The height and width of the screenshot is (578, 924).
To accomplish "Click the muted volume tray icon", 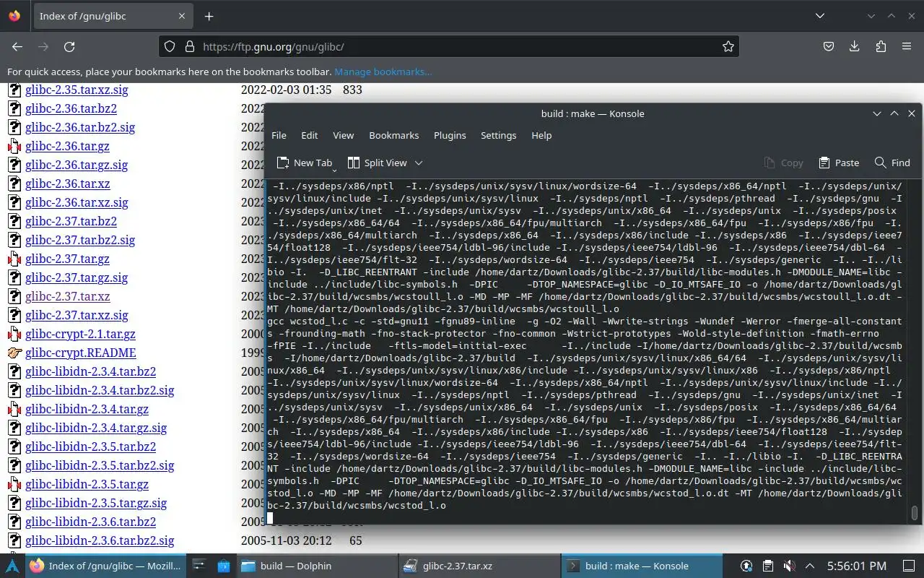I will click(x=789, y=566).
